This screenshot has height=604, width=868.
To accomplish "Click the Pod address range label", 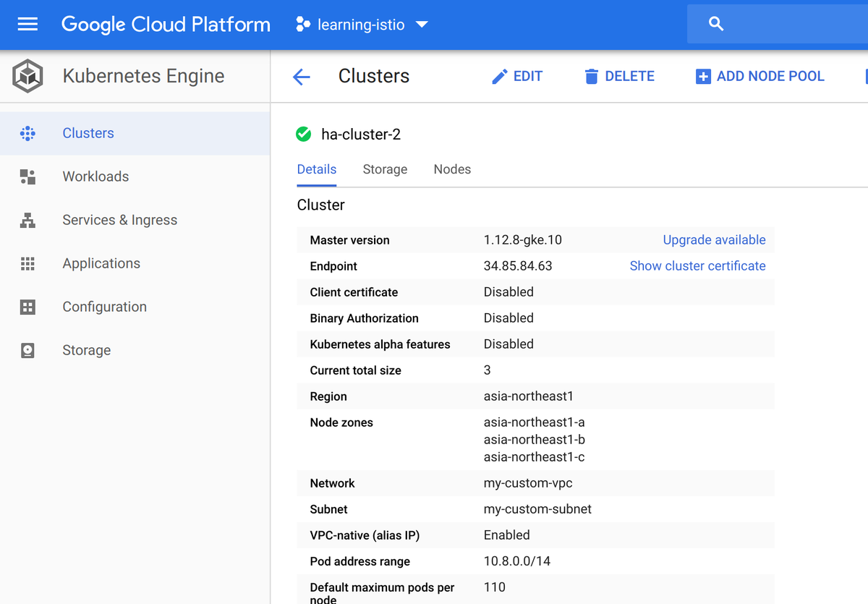I will [360, 561].
